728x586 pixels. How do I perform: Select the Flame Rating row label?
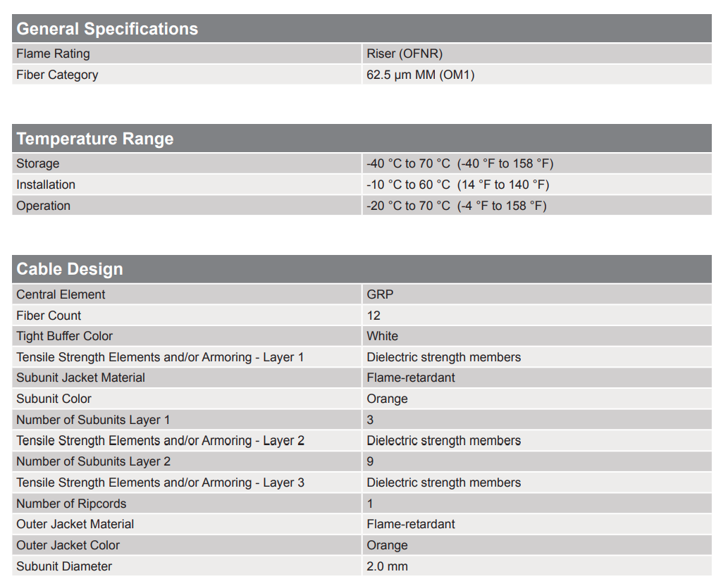point(53,54)
